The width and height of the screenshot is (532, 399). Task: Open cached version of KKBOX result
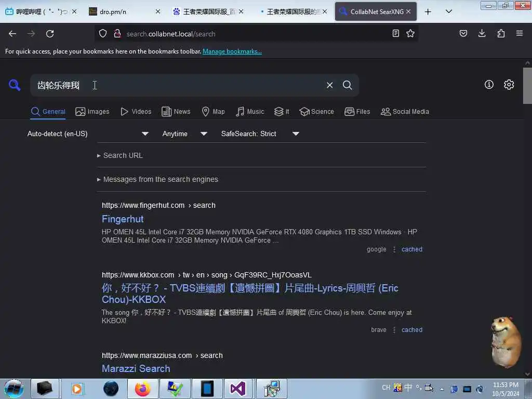click(x=412, y=330)
